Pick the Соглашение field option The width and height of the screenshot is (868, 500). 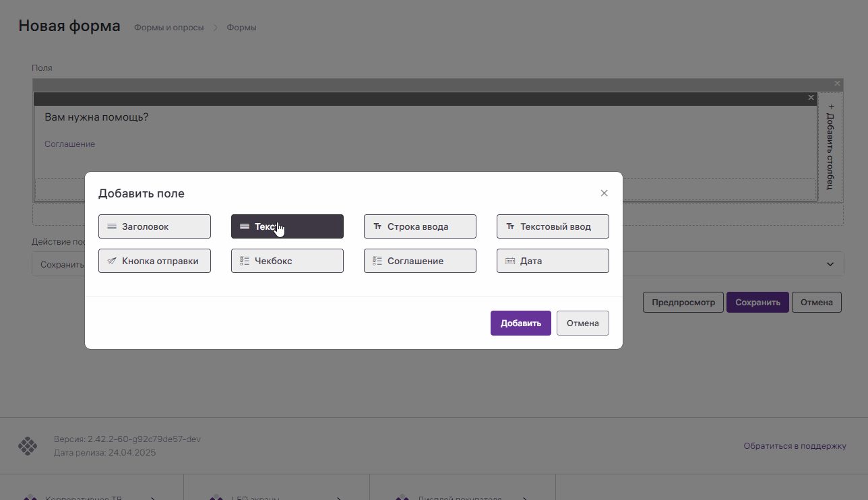coord(420,261)
